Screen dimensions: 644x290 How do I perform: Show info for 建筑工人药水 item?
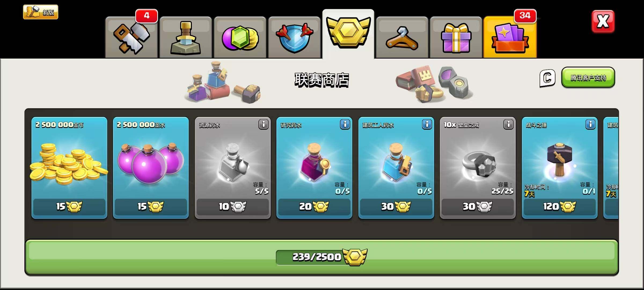(x=427, y=124)
